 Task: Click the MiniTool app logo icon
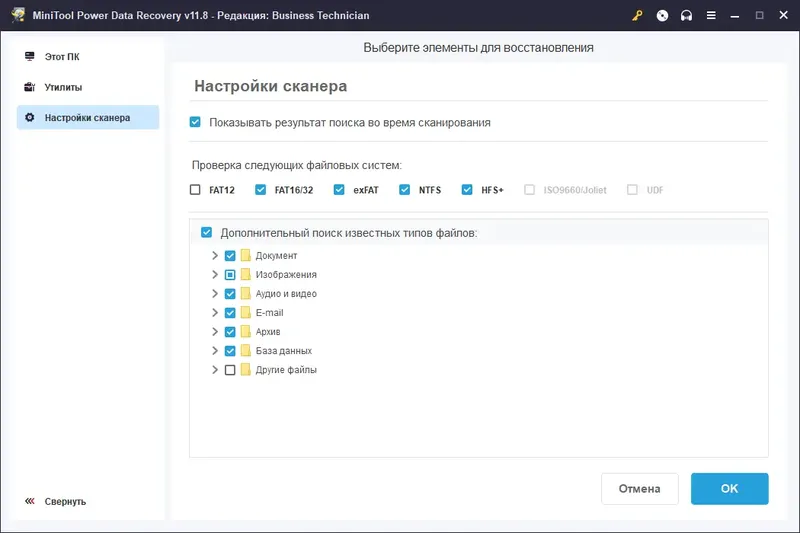pyautogui.click(x=18, y=14)
